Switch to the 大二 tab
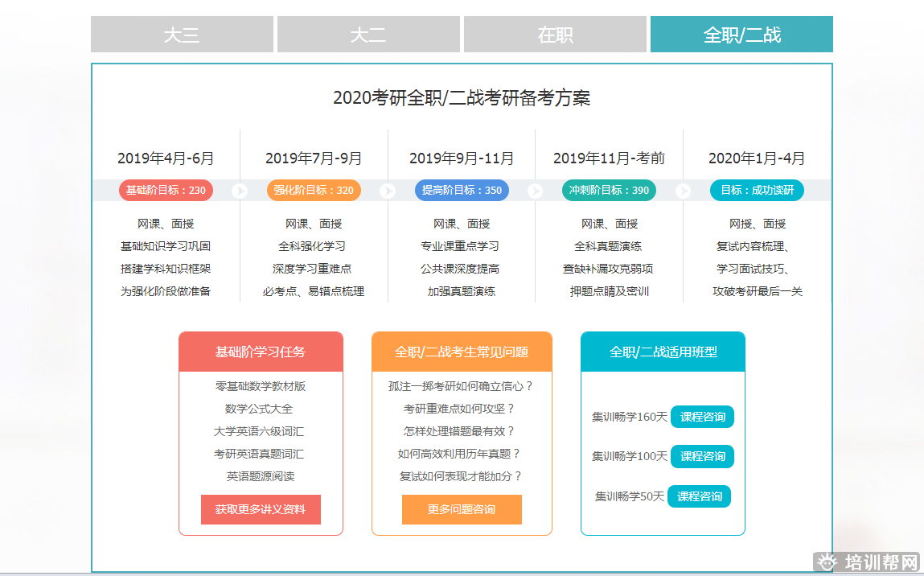Image resolution: width=924 pixels, height=576 pixels. click(368, 35)
